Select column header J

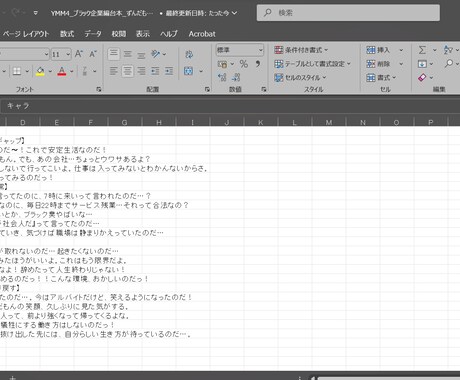[x=227, y=122]
